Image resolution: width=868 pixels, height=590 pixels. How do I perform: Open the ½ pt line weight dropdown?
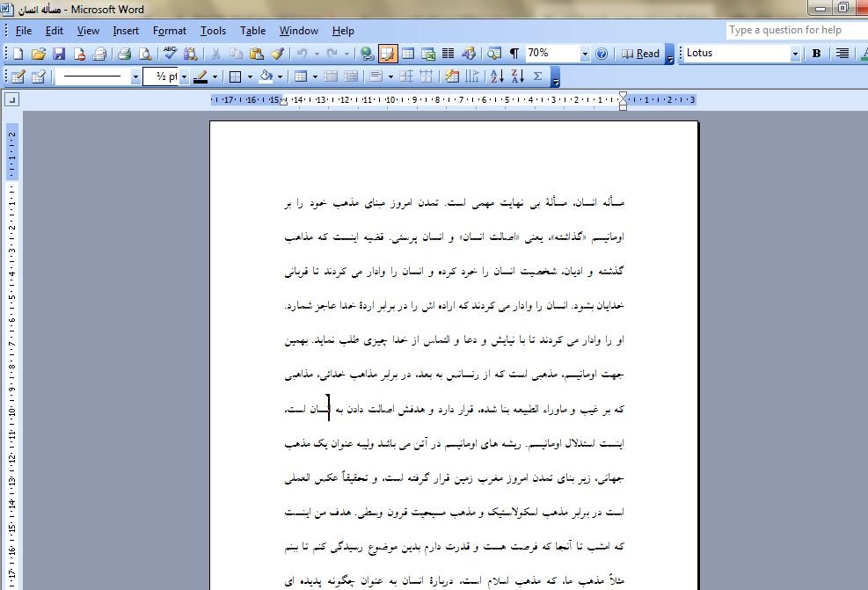(x=183, y=76)
